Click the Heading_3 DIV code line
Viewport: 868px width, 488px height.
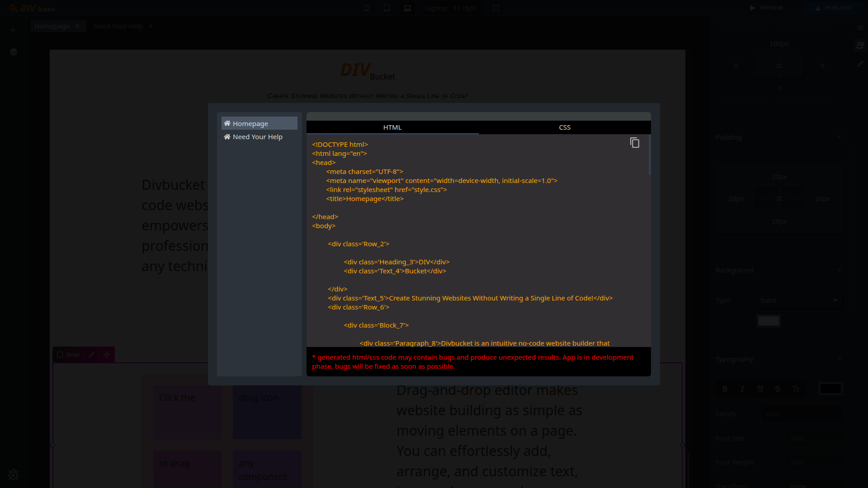pyautogui.click(x=396, y=262)
